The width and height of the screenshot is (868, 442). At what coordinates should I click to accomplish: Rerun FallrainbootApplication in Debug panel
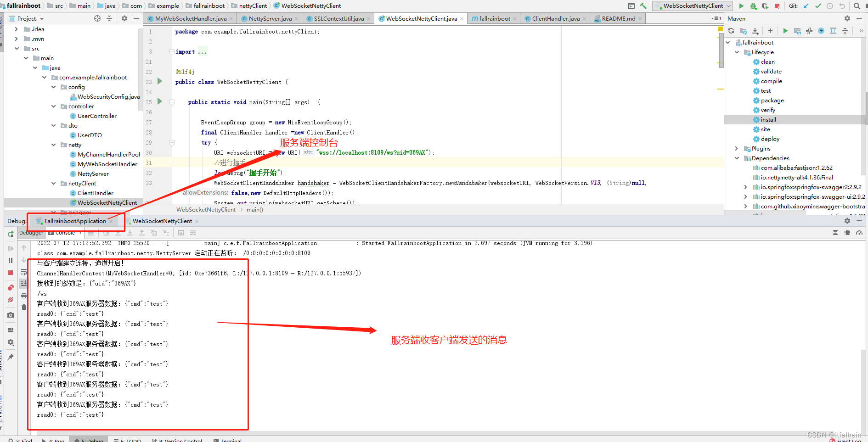(x=11, y=234)
